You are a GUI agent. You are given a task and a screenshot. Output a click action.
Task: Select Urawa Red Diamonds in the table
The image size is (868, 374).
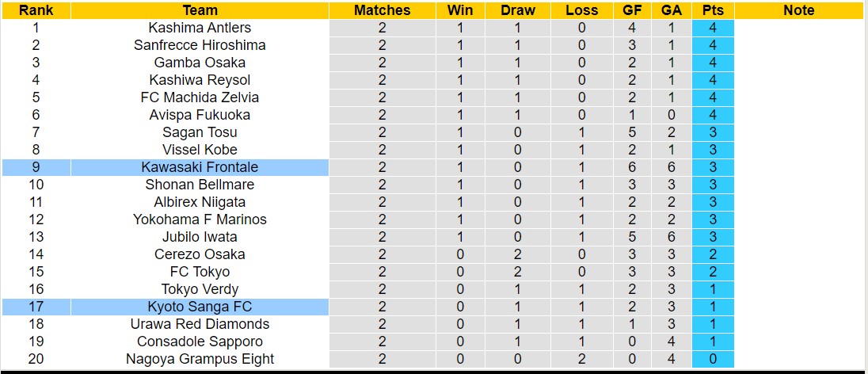coord(200,324)
